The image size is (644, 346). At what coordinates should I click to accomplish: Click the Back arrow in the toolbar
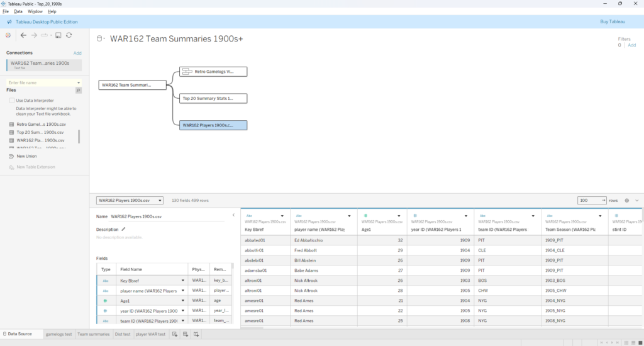pos(23,35)
